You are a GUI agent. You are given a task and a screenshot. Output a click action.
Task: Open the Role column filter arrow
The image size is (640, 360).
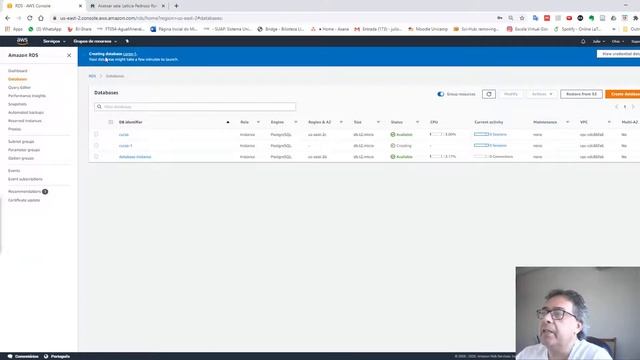click(x=258, y=122)
